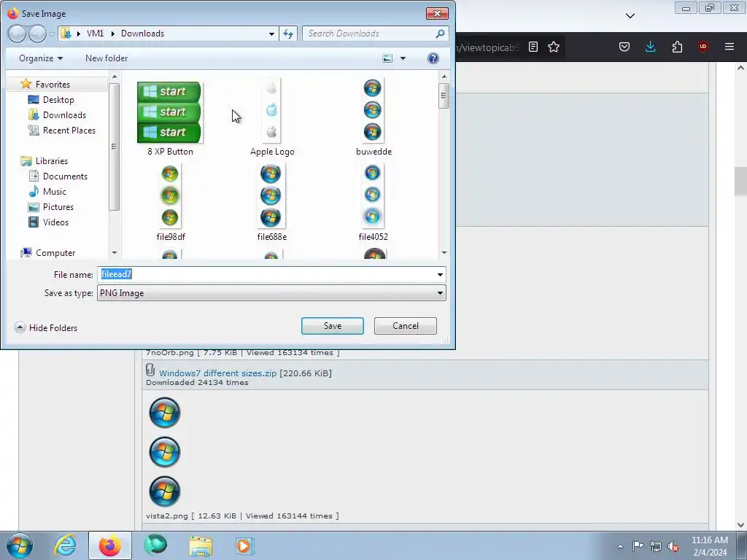Select the file688e image
Image resolution: width=747 pixels, height=560 pixels.
point(271,195)
